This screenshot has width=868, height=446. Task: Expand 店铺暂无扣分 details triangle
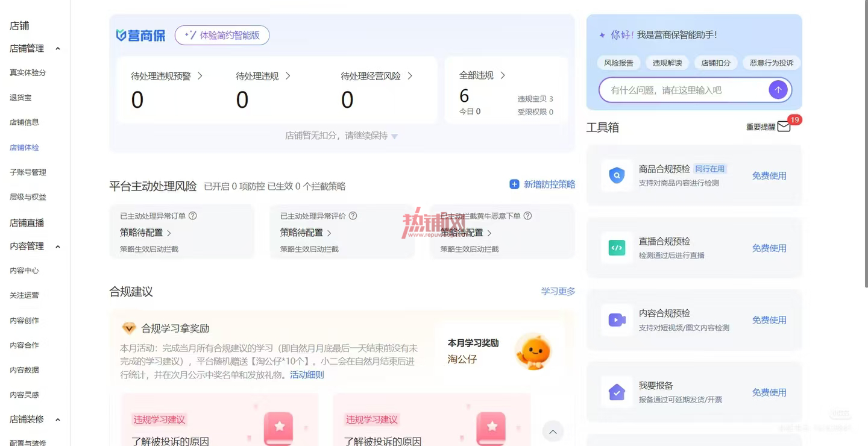click(x=395, y=136)
